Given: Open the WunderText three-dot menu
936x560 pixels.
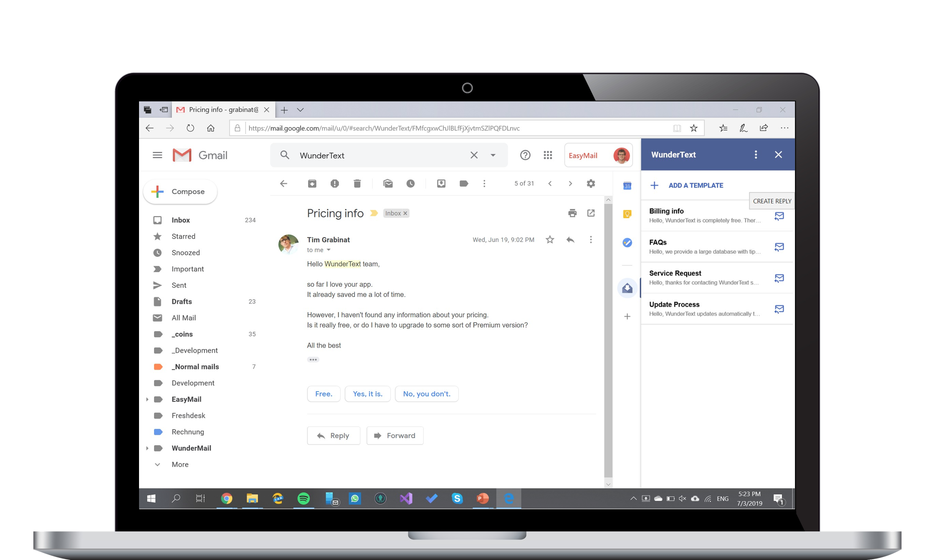Looking at the screenshot, I should tap(756, 154).
